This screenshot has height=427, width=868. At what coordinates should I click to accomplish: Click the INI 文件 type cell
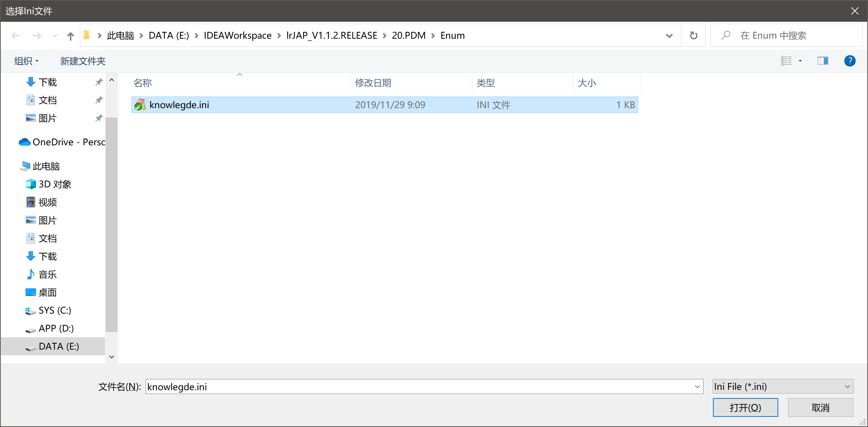click(x=493, y=105)
